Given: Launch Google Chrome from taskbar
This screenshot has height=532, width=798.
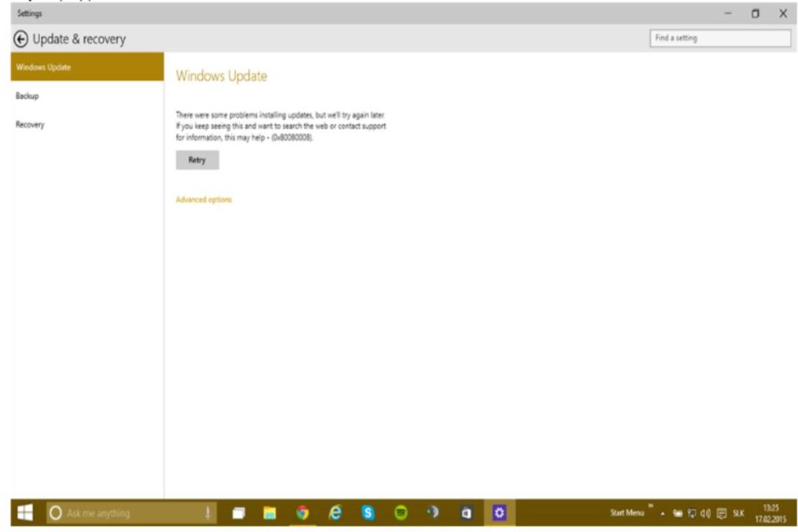Looking at the screenshot, I should click(303, 513).
